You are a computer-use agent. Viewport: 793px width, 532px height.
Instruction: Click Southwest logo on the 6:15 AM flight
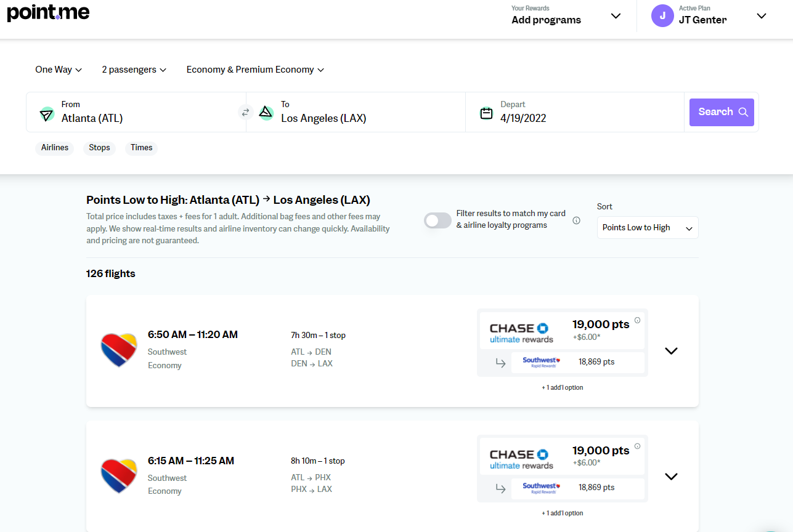pyautogui.click(x=118, y=476)
